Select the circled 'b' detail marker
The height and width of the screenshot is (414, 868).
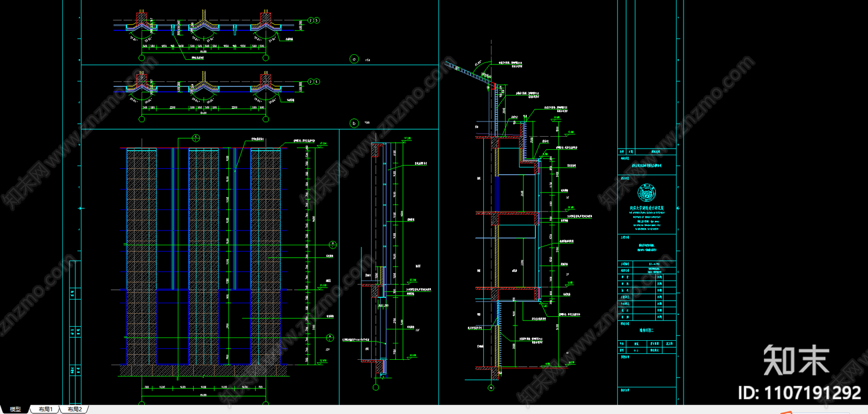pyautogui.click(x=354, y=123)
